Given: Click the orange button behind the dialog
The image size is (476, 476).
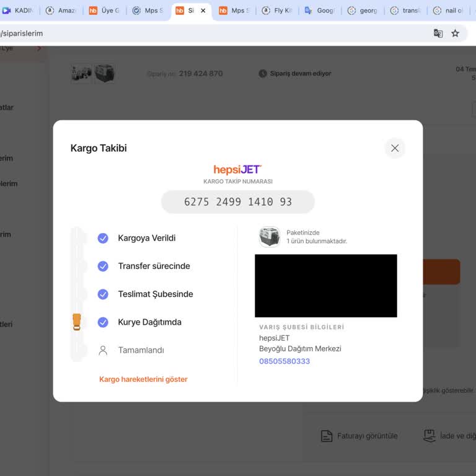Looking at the screenshot, I should click(442, 271).
